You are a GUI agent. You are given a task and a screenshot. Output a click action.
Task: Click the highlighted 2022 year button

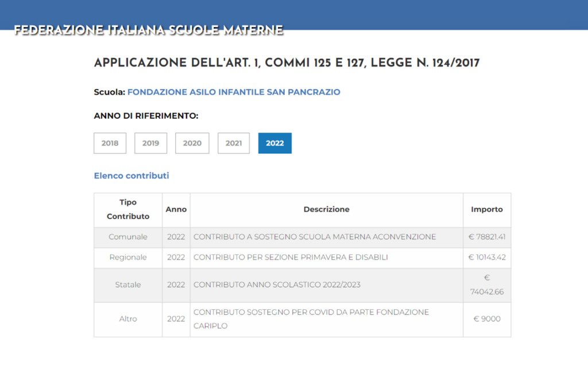pyautogui.click(x=274, y=143)
